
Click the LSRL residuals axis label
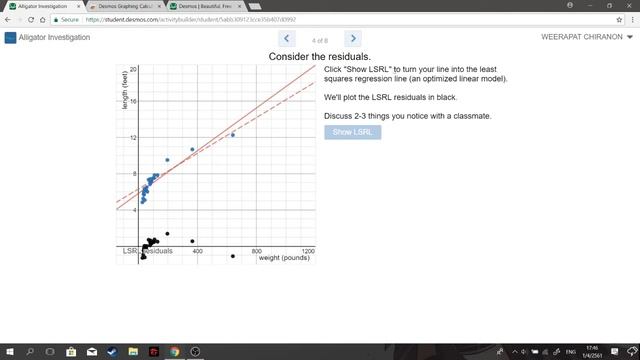[147, 251]
